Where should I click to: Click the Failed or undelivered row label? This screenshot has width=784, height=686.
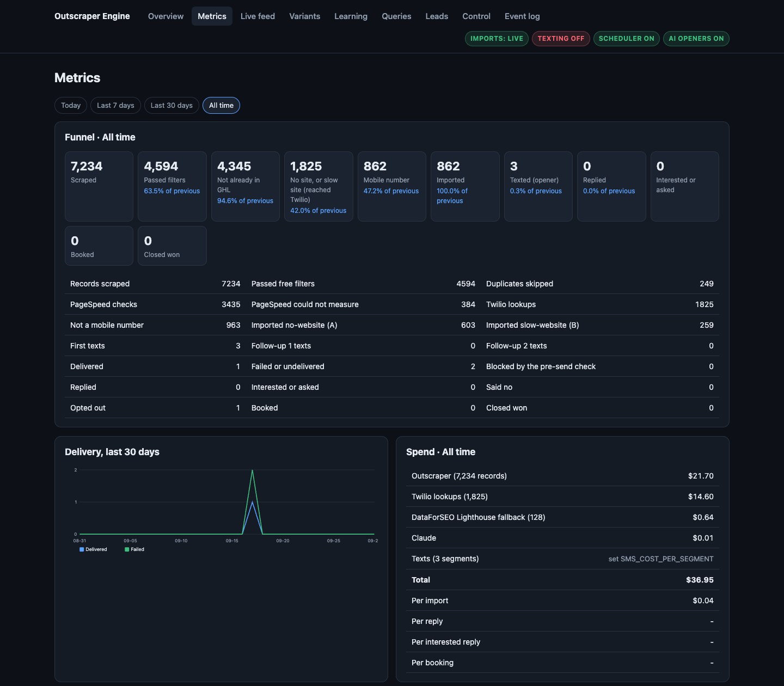click(287, 366)
